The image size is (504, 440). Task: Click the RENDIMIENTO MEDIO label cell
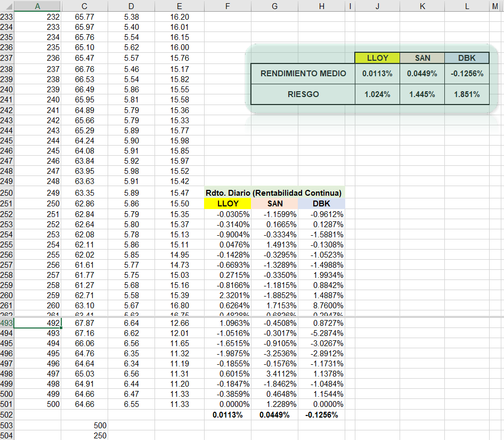303,74
